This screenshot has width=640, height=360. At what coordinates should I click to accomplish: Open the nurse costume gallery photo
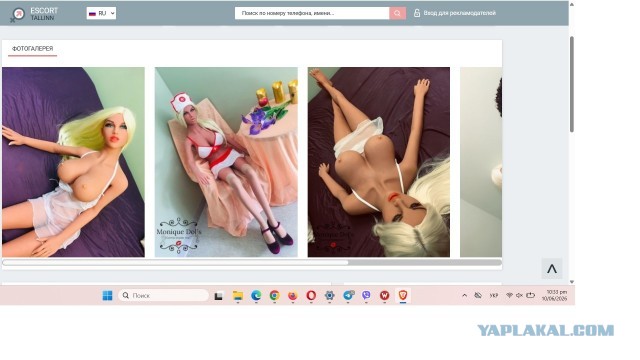coord(226,162)
